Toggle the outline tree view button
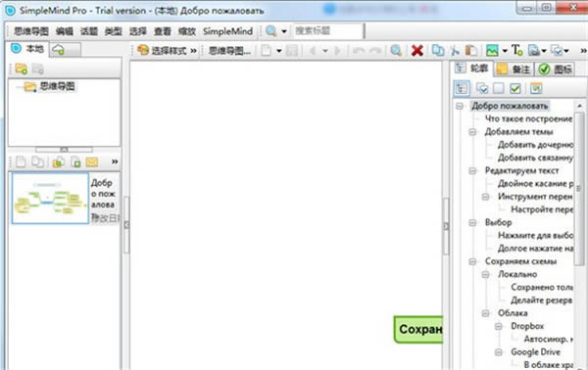 pos(462,88)
